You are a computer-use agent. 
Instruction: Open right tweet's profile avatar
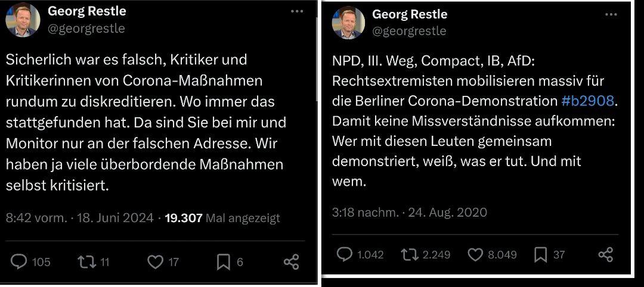coord(348,22)
